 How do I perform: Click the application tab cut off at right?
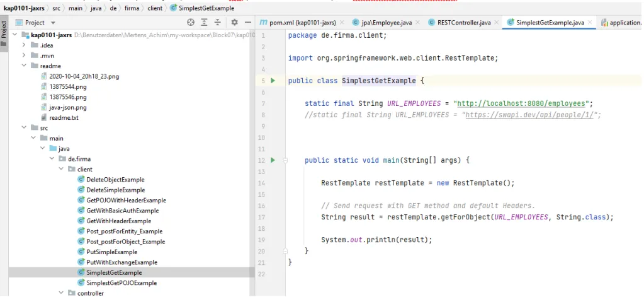(x=622, y=23)
